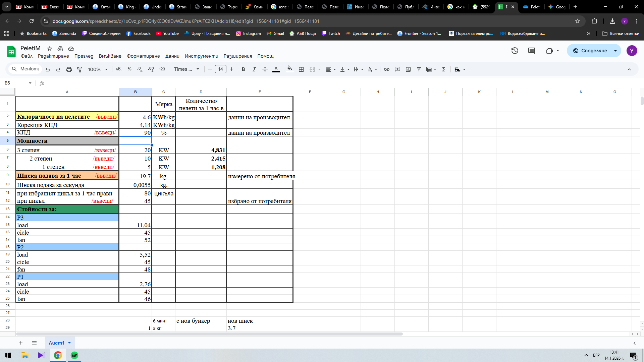Open the Форматиране menu
This screenshot has width=644, height=362.
(143, 56)
